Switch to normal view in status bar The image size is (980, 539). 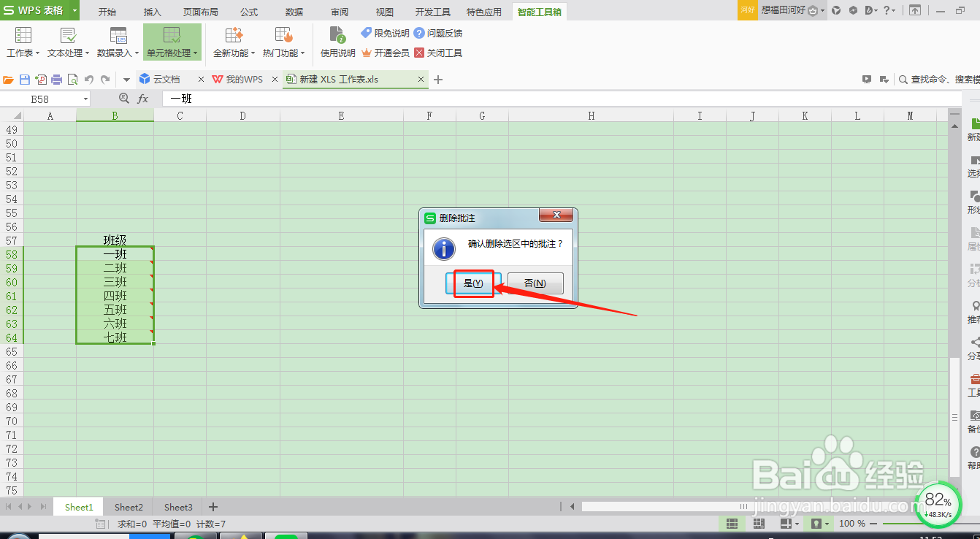pyautogui.click(x=731, y=524)
